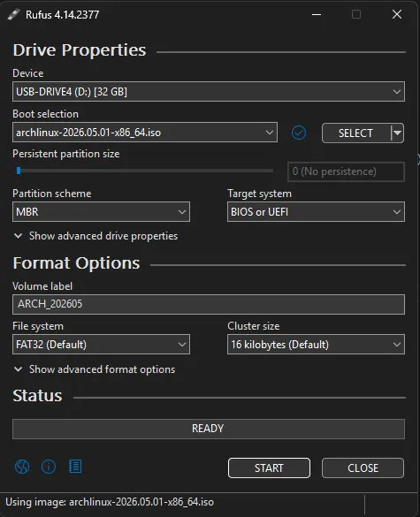
Task: Click the 'Using image' status bar text
Action: (x=110, y=502)
